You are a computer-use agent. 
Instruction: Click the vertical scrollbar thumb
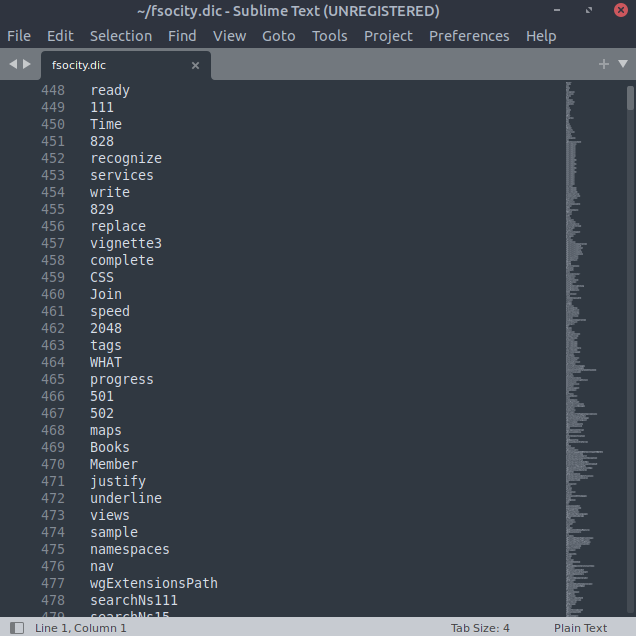[630, 98]
